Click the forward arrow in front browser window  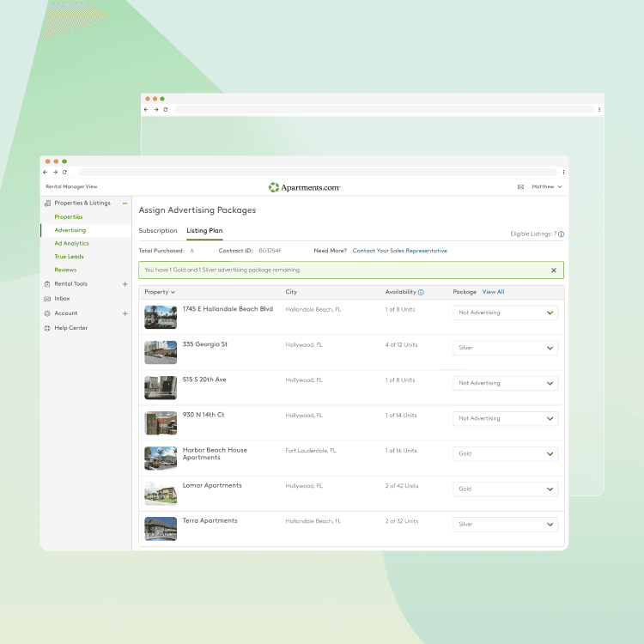coord(55,172)
